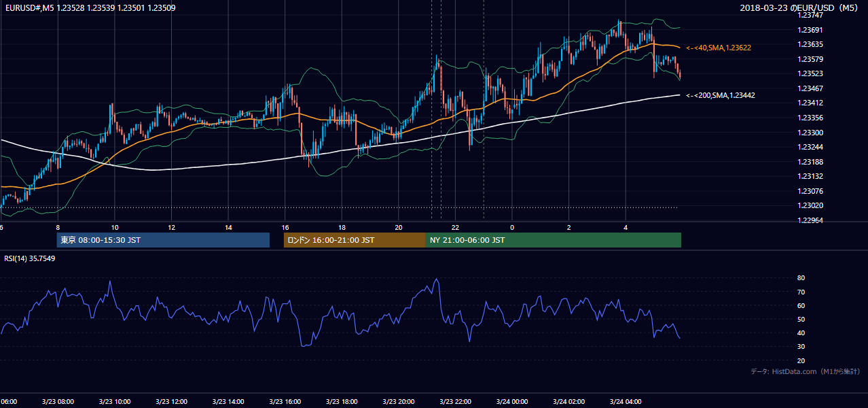
Task: Click hour tick 20 under price chart
Action: coord(399,227)
